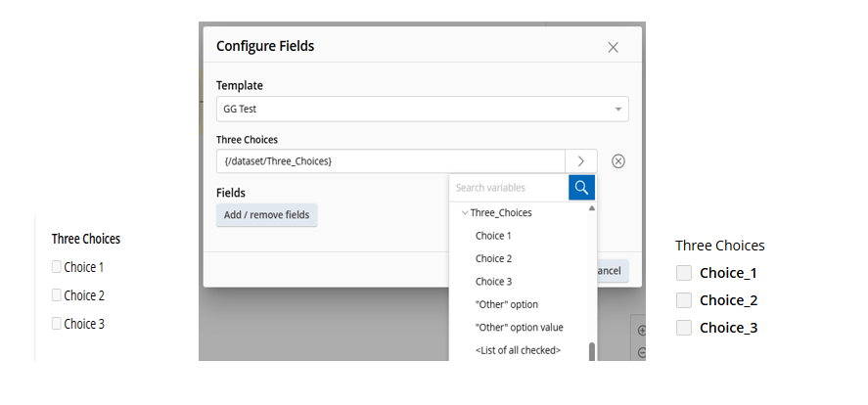Check the Choice 3 checkbox in left form
The image size is (868, 405).
(57, 323)
